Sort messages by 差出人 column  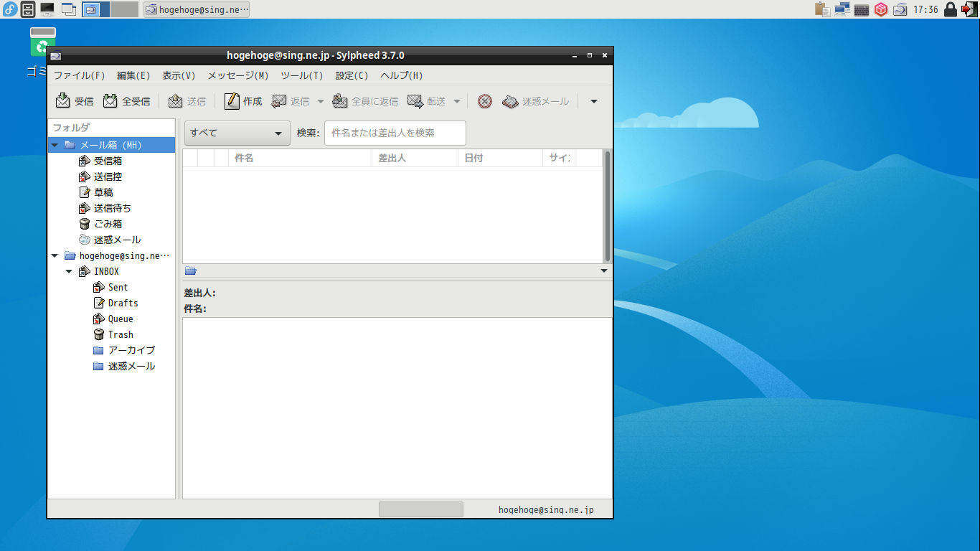click(415, 158)
